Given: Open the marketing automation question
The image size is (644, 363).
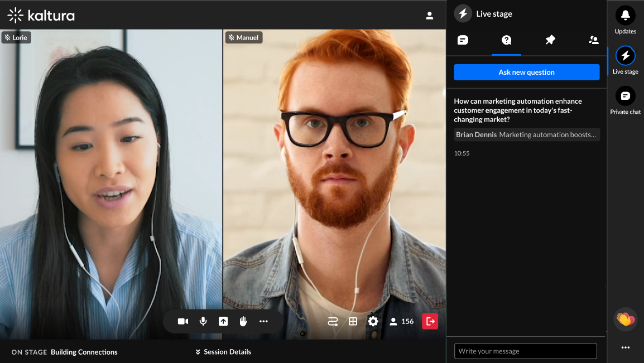Looking at the screenshot, I should [x=518, y=110].
